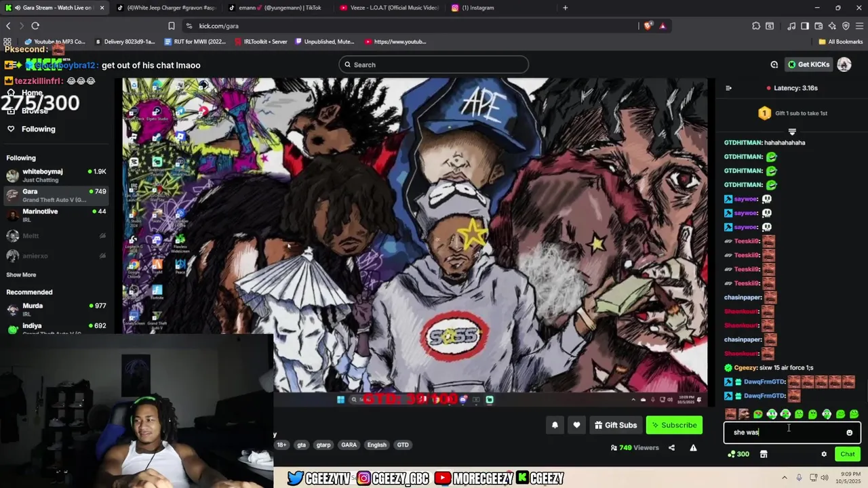Open the Brave playlist music note icon
The image size is (868, 488).
pyautogui.click(x=791, y=26)
